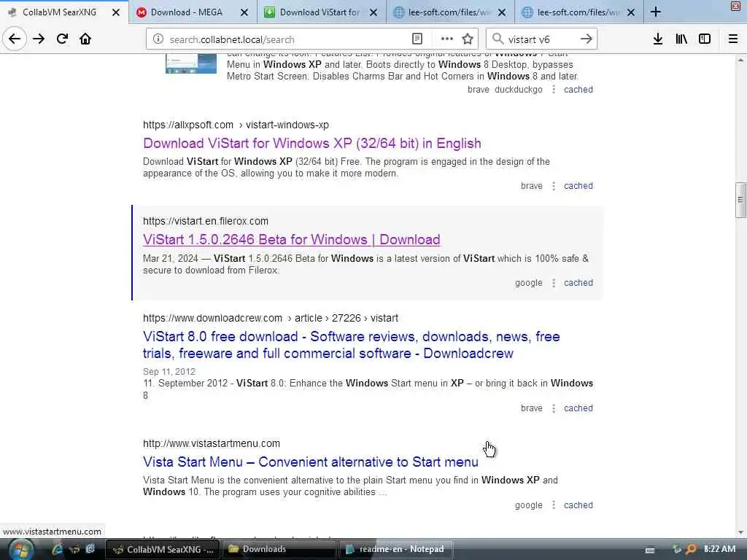This screenshot has height=560, width=747.
Task: Expand options dots on filerox result
Action: pos(554,283)
